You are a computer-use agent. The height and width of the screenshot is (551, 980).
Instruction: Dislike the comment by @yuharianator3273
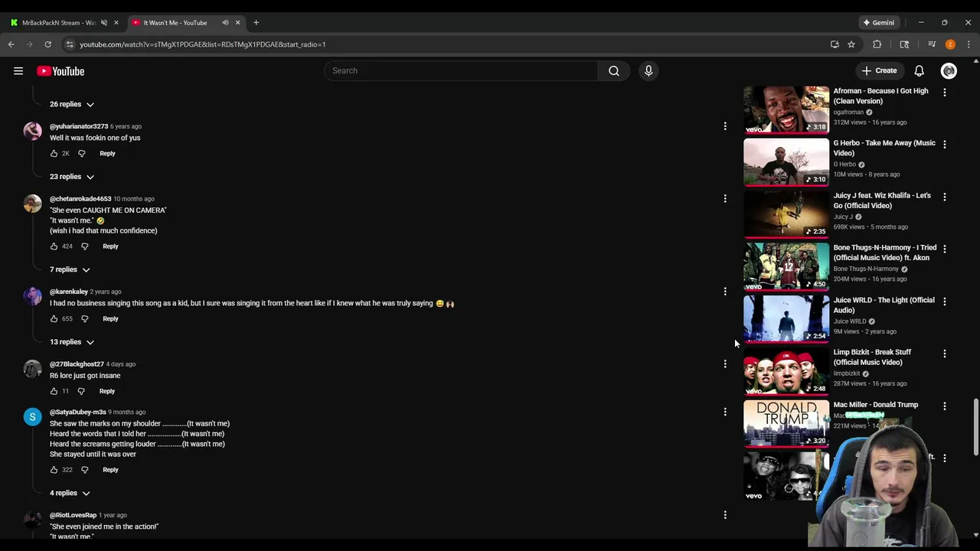[x=81, y=153]
